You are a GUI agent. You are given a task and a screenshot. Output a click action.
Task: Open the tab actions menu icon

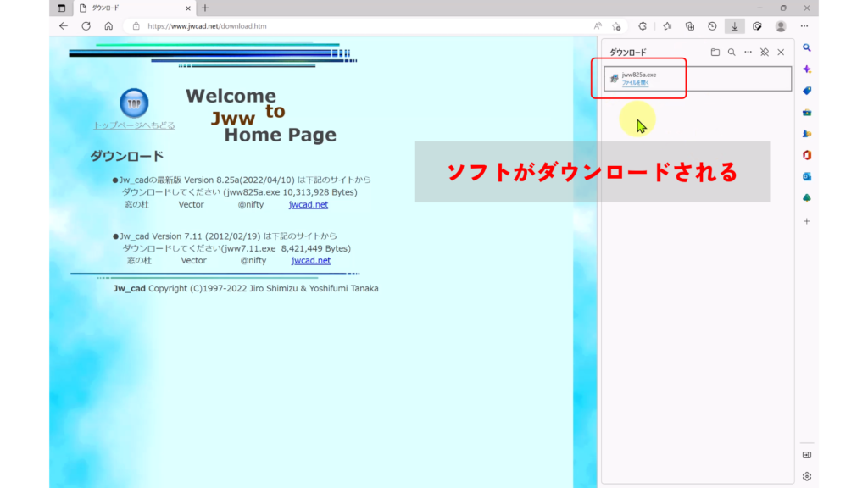(61, 8)
